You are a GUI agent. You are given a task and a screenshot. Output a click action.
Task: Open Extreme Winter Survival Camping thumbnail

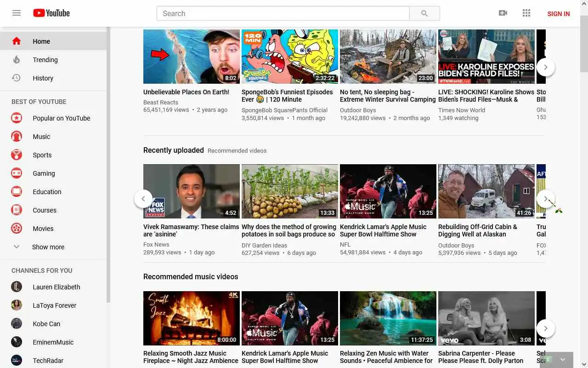click(388, 57)
